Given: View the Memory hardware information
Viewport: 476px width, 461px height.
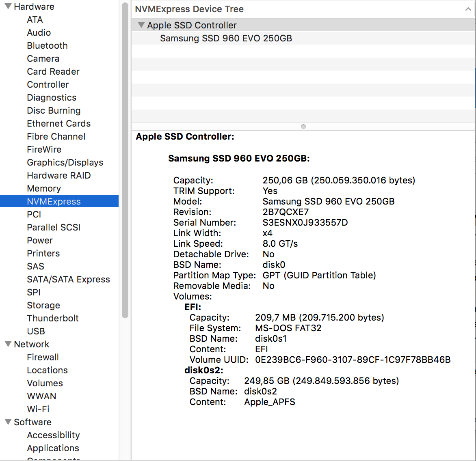Looking at the screenshot, I should coord(44,188).
